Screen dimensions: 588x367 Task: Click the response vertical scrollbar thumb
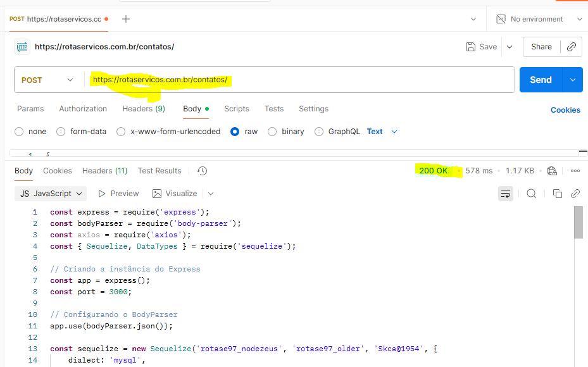tap(579, 222)
